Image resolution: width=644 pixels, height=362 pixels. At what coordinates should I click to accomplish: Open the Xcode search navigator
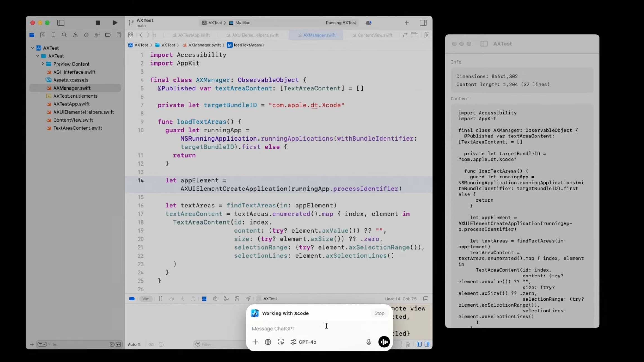(64, 35)
